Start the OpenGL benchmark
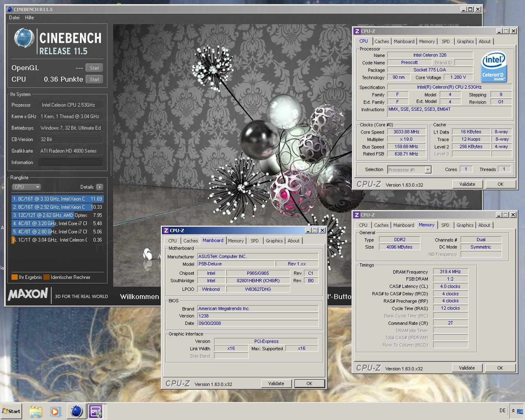525x420 pixels. (94, 68)
